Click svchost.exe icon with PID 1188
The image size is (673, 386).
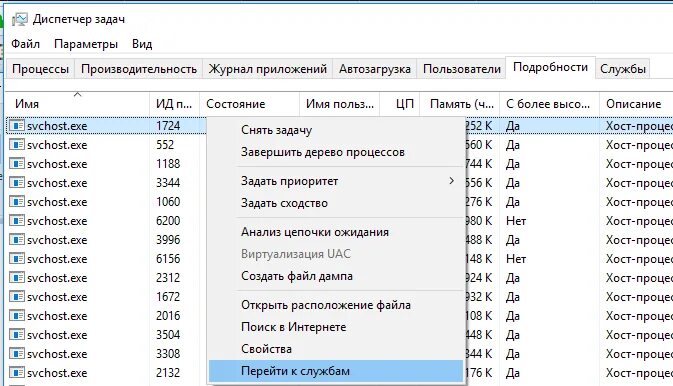coord(17,164)
